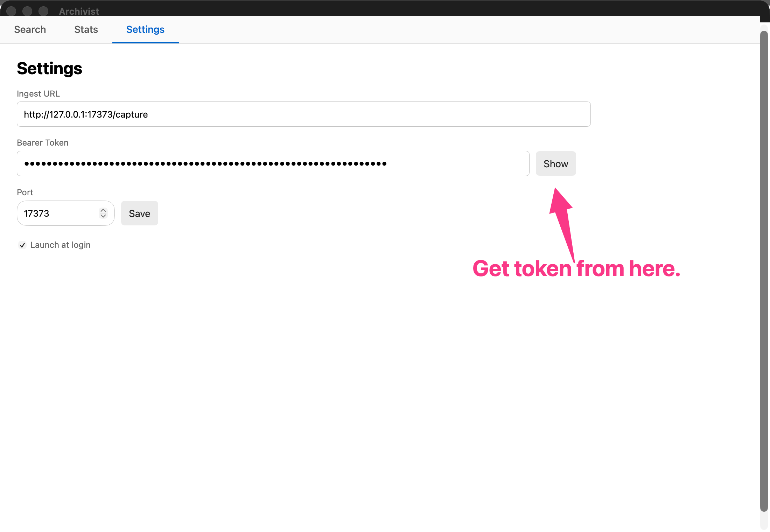Screen dimensions: 770x532
Task: Maximize the Archivist window
Action: coord(43,11)
